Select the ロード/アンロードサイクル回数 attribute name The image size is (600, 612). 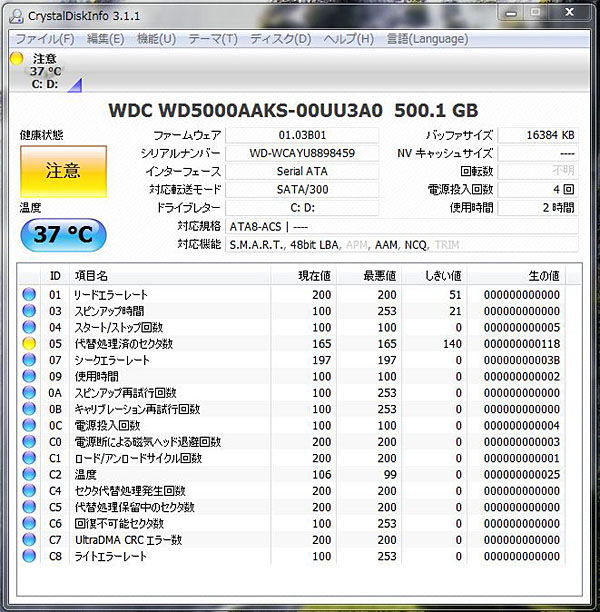(x=138, y=458)
